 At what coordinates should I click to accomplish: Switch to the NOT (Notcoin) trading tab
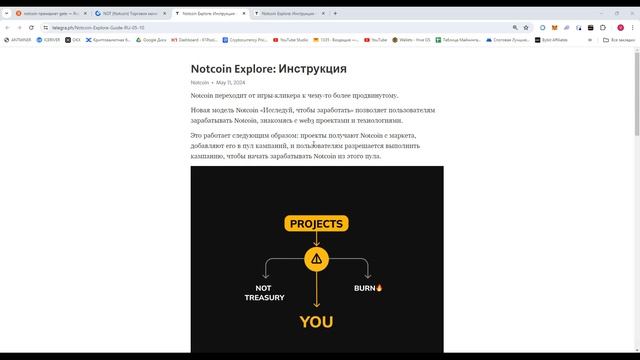tap(129, 13)
